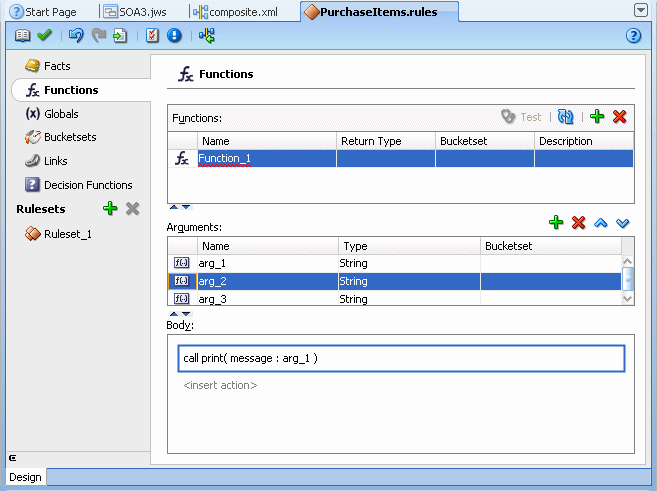Collapse the Arguments table splitter arrows
Image resolution: width=657 pixels, height=491 pixels.
click(180, 314)
